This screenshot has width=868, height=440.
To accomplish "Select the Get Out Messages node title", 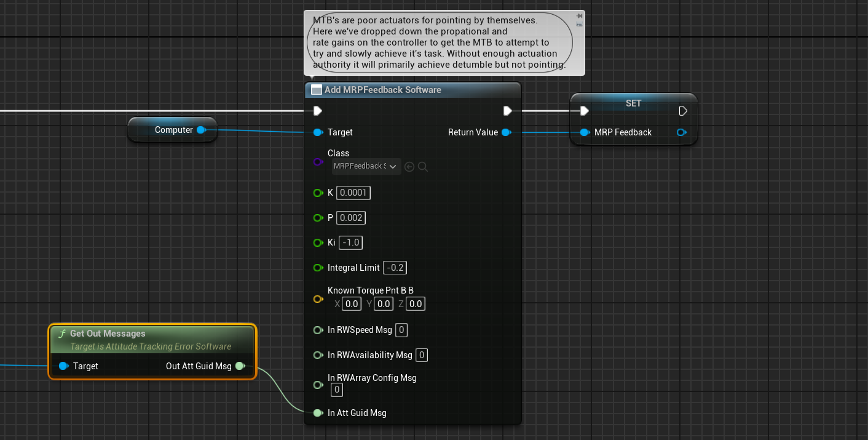I will tap(108, 334).
